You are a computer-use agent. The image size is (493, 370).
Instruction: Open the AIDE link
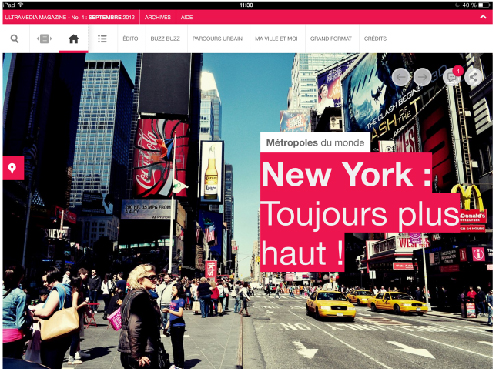click(x=187, y=17)
